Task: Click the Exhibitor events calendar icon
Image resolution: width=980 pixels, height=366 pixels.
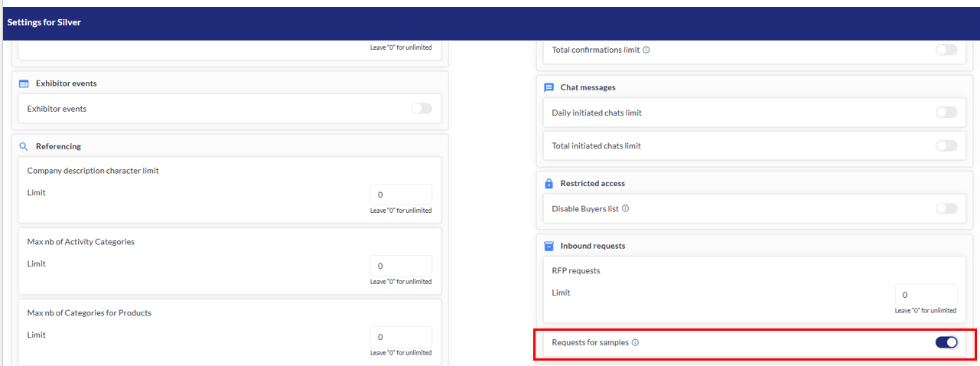Action: pyautogui.click(x=23, y=83)
